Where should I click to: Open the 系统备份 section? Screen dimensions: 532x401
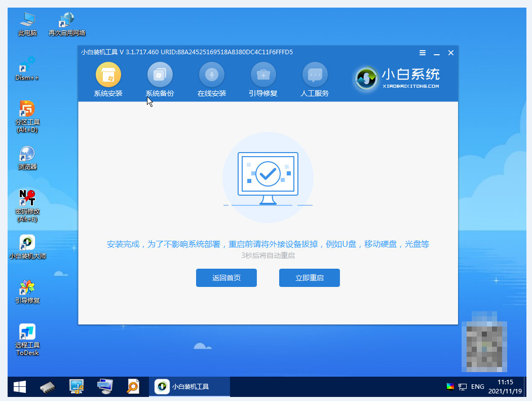(x=160, y=80)
